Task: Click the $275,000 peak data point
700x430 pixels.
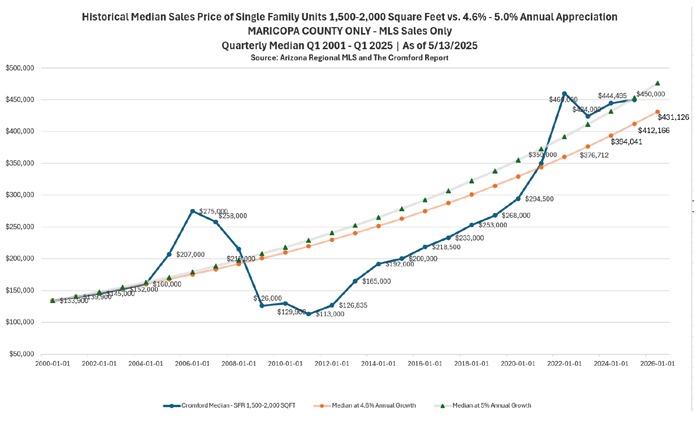Action: pyautogui.click(x=192, y=211)
